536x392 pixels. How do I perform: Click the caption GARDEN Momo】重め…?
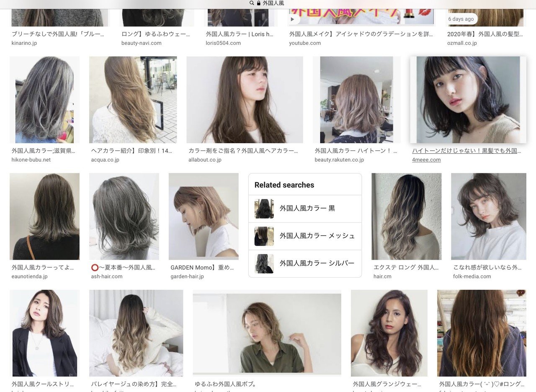202,267
